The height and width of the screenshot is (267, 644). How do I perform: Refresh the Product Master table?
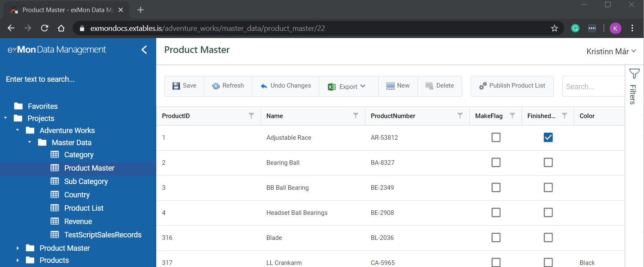(228, 86)
